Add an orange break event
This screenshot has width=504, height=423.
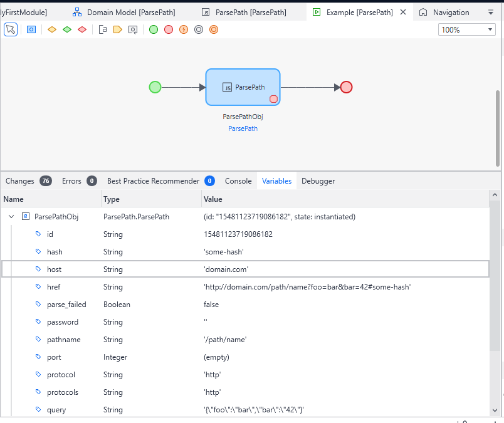pyautogui.click(x=214, y=29)
